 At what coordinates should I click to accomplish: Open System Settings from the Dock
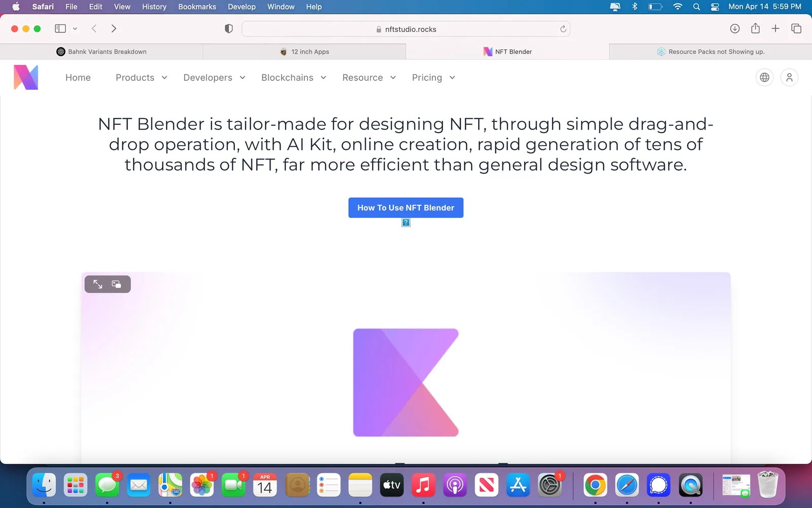click(x=550, y=485)
